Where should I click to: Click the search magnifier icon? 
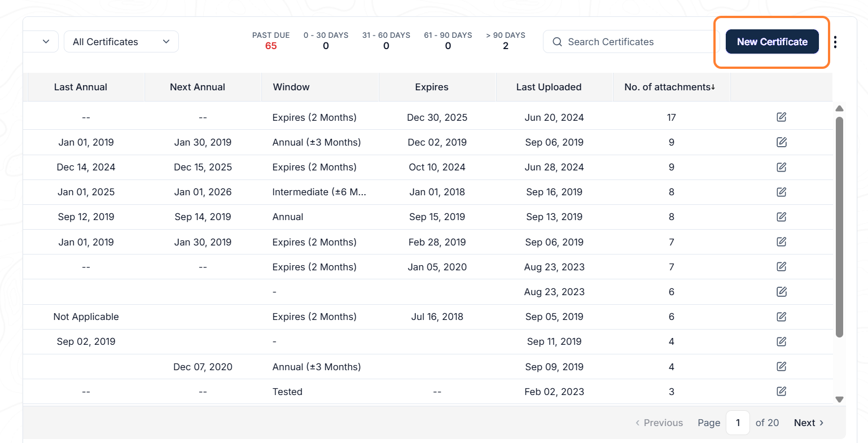(x=557, y=42)
